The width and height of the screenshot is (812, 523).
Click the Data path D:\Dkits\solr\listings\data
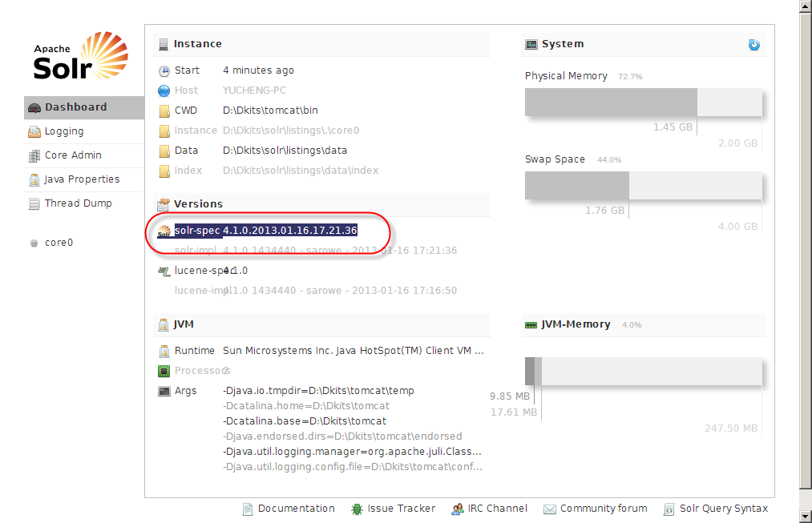coord(285,151)
